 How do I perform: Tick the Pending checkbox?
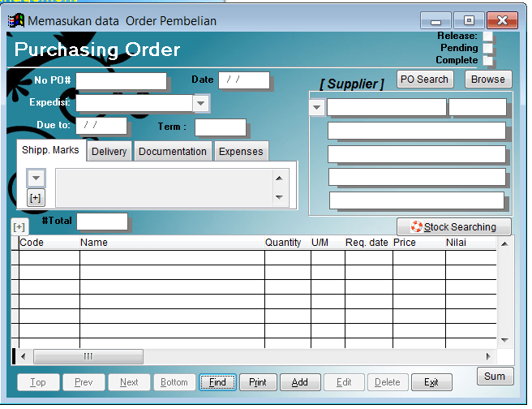pyautogui.click(x=488, y=48)
